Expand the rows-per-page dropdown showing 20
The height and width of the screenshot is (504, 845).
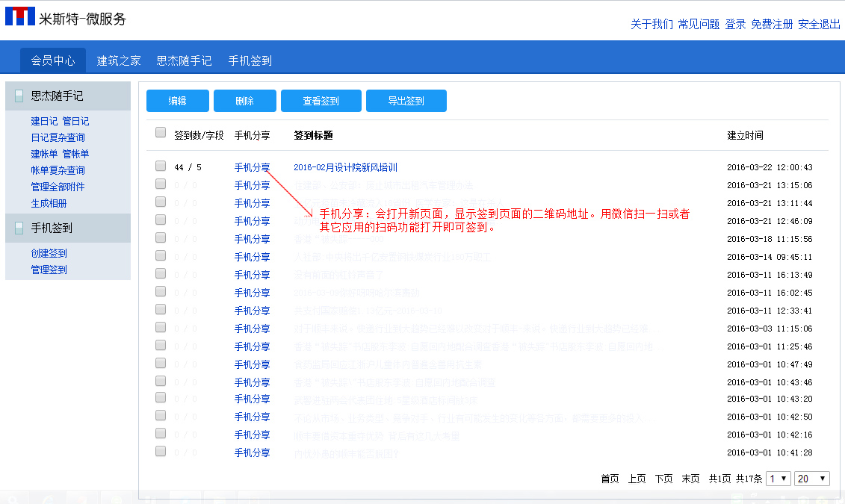click(812, 479)
